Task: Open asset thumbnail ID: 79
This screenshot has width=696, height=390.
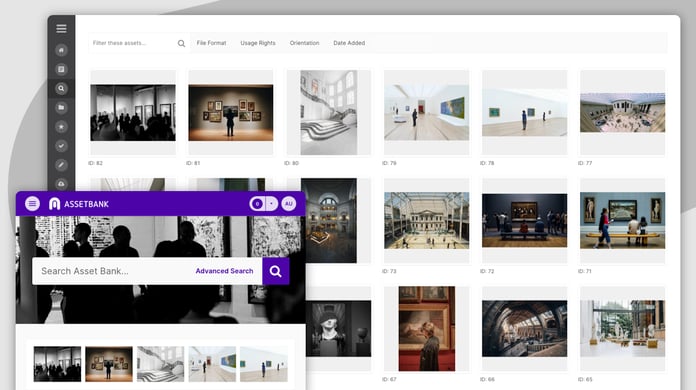Action: (x=427, y=113)
